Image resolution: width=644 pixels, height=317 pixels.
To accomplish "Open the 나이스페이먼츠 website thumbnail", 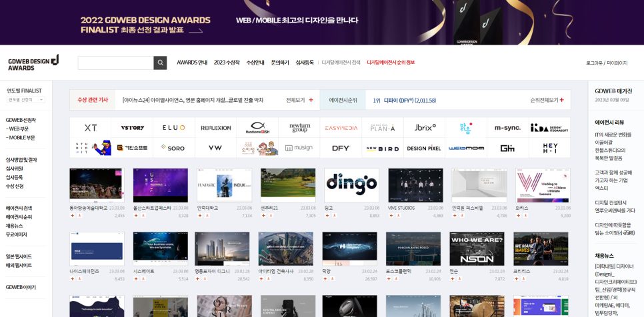I will coord(97,249).
